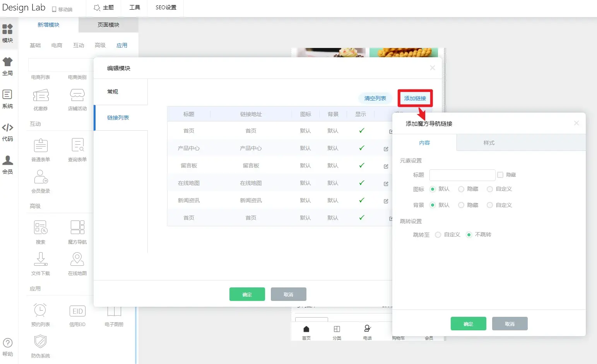Viewport: 597px width, 364px height.
Task: Click the 添加链接 button
Action: coord(415,98)
